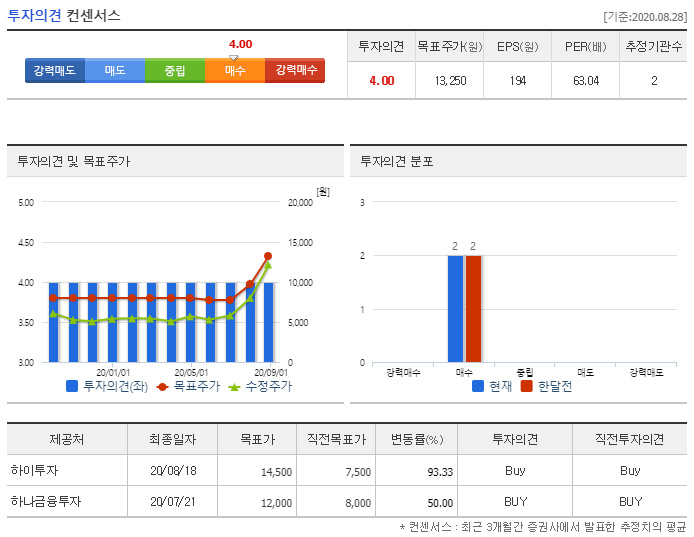This screenshot has height=537, width=694.
Task: Click the 직전투자의견 column header
Action: 629,439
